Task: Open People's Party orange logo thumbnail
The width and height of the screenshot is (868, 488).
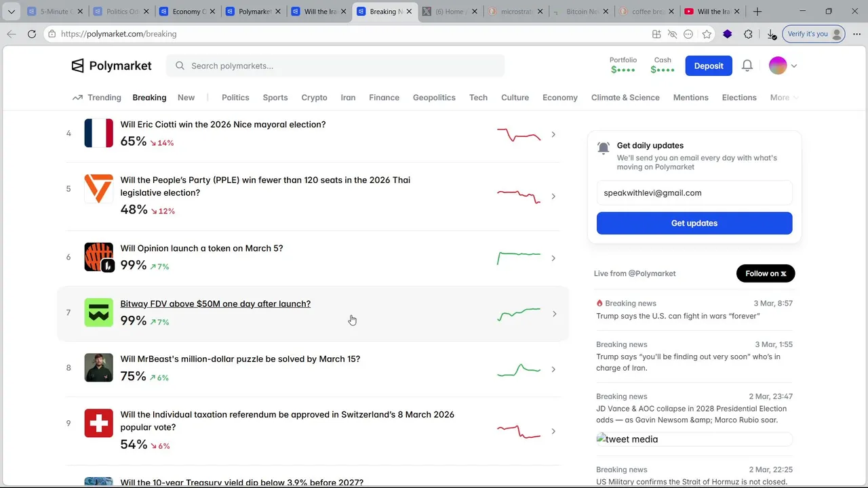Action: 98,189
